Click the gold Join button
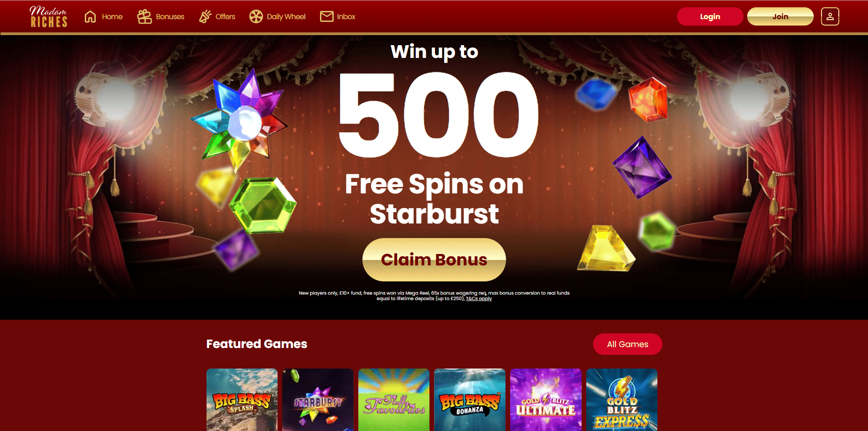868x431 pixels. tap(780, 16)
